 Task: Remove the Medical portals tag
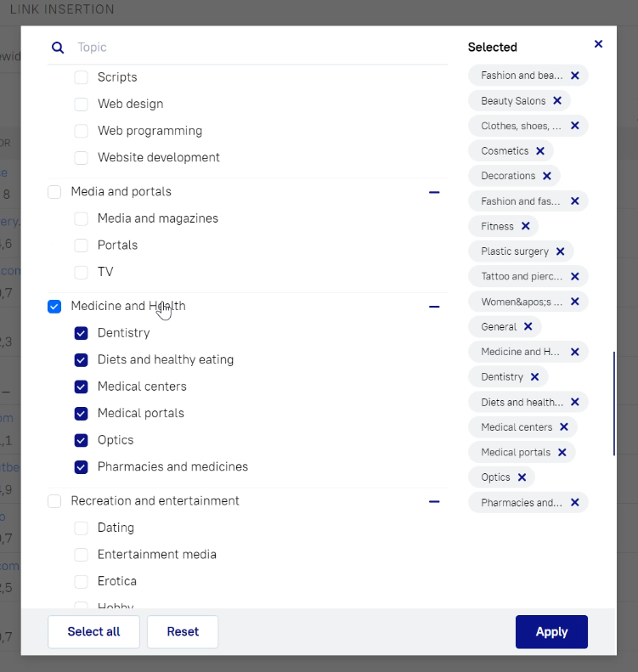point(562,452)
